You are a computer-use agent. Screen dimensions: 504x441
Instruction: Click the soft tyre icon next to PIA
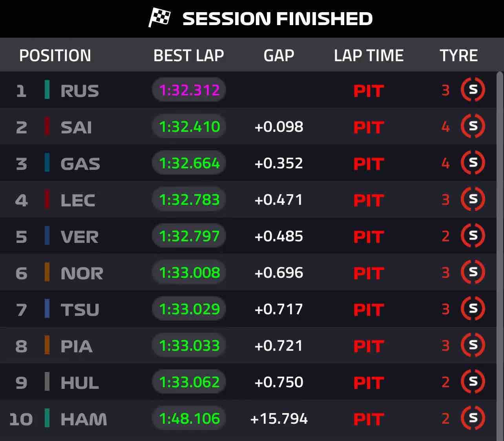coord(473,345)
